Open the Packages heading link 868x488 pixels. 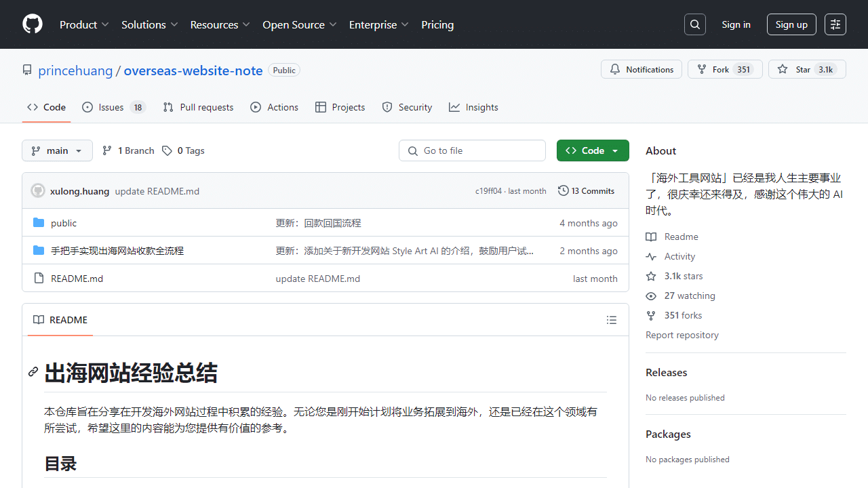tap(668, 434)
